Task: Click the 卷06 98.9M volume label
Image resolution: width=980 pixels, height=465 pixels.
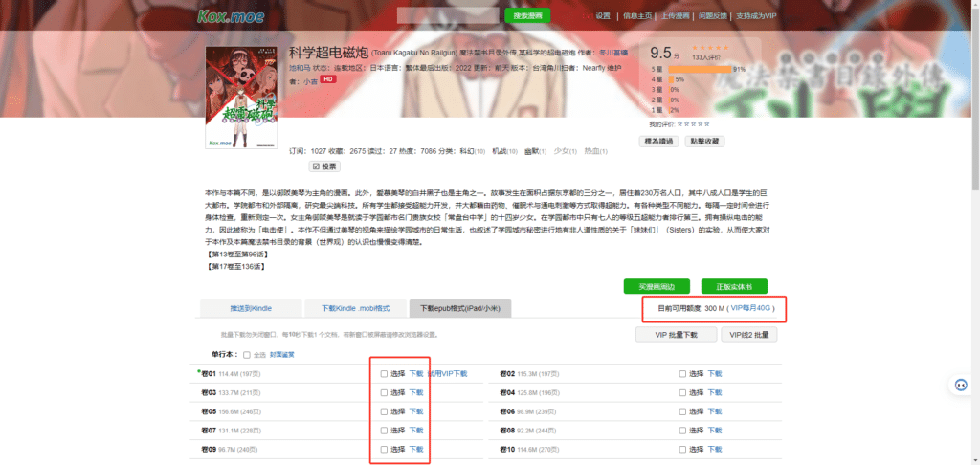Action: [x=529, y=411]
